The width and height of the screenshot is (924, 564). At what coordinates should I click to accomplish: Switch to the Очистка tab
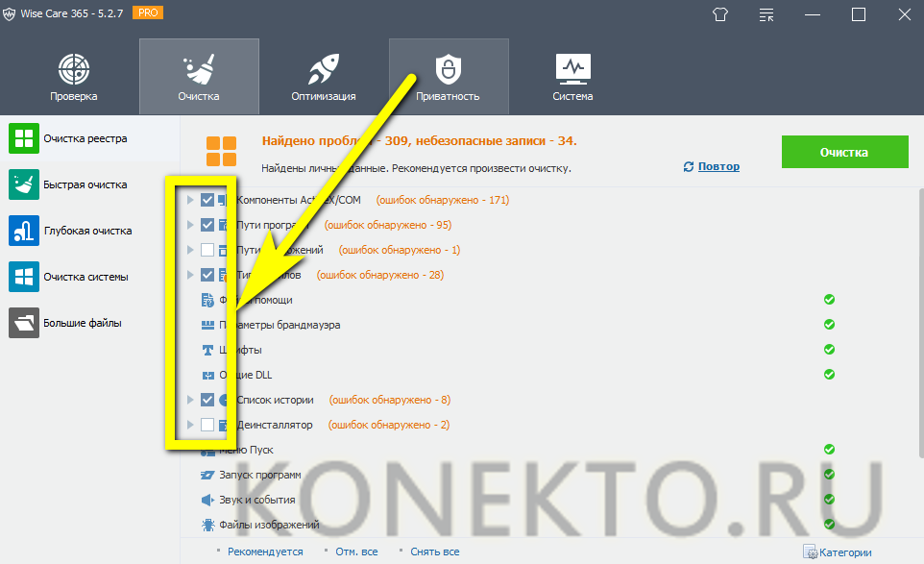(199, 77)
